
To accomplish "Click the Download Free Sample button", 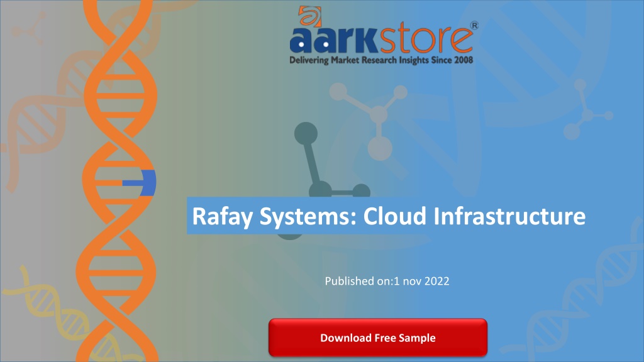I will tap(378, 337).
